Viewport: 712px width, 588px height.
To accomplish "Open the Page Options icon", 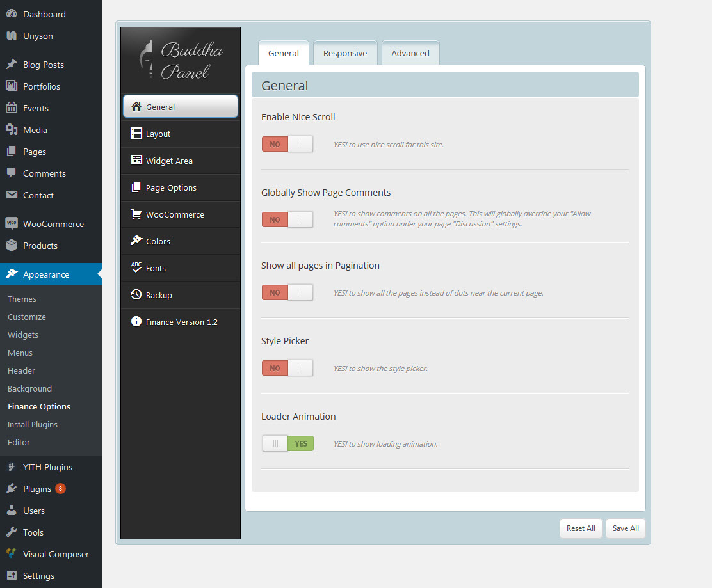I will coord(136,187).
